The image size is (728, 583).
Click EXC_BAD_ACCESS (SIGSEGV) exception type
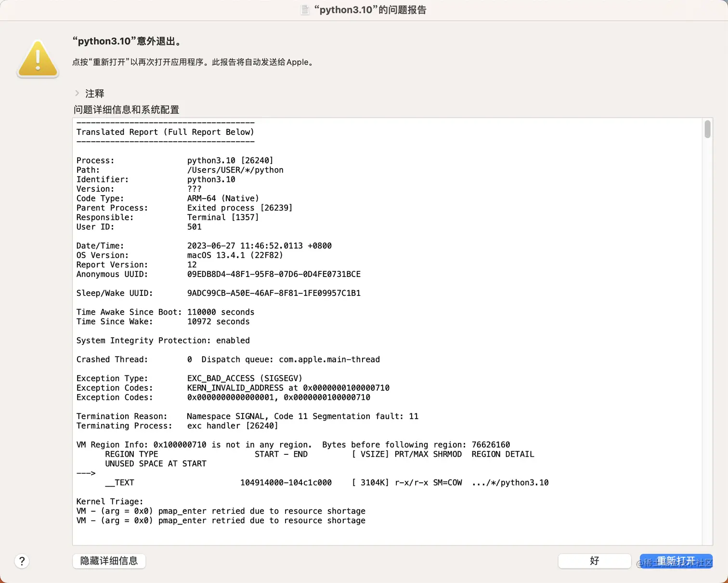coord(245,379)
